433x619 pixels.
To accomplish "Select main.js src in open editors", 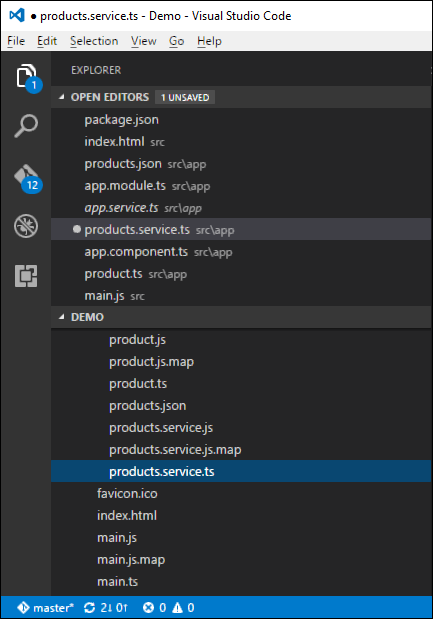I will click(x=241, y=295).
